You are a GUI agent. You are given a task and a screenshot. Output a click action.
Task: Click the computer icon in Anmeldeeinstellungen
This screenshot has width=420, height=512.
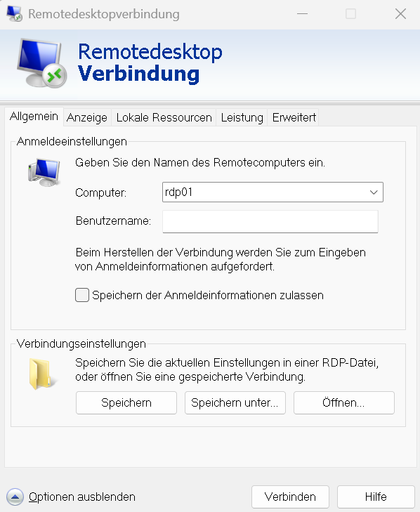(44, 172)
